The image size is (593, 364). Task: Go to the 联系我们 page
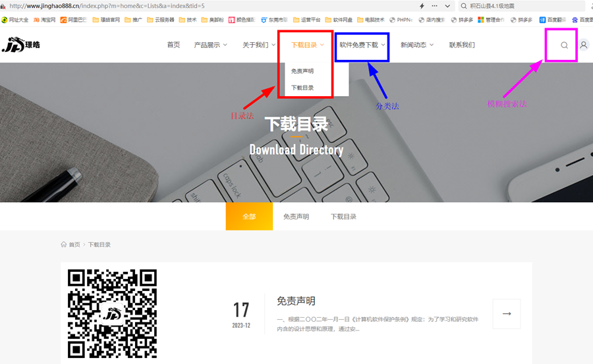click(x=462, y=45)
